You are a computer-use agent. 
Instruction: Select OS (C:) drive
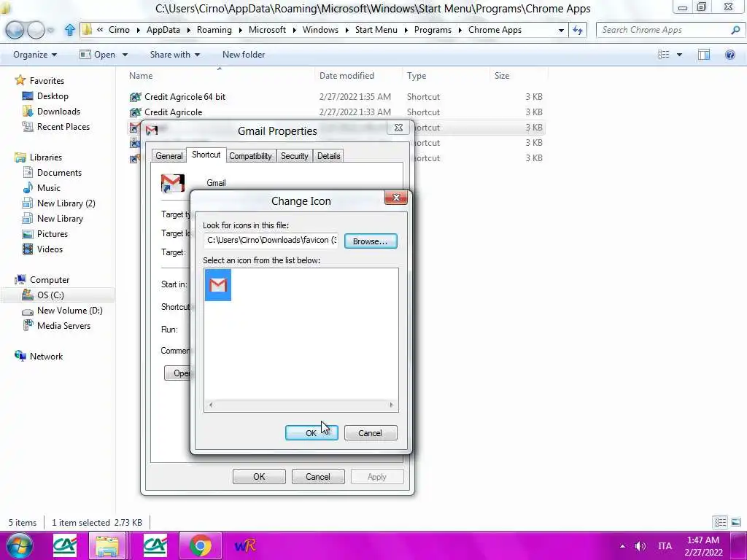pos(50,295)
